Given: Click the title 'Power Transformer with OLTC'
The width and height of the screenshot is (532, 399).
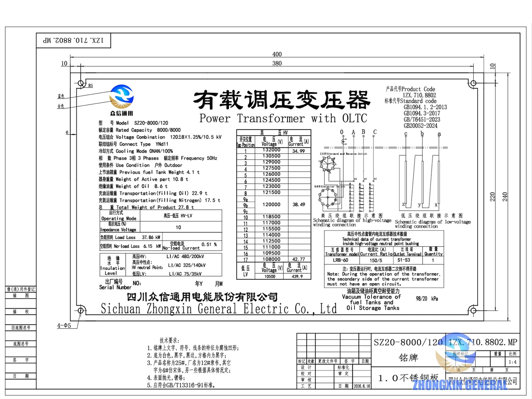Looking at the screenshot, I should pyautogui.click(x=283, y=118).
